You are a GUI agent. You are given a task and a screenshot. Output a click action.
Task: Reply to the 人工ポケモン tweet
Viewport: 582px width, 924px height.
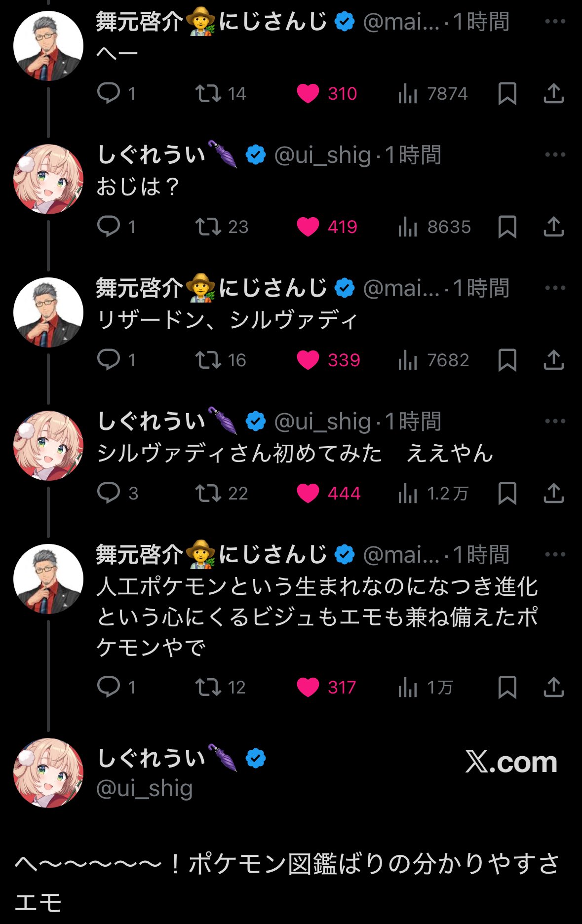pos(109,687)
